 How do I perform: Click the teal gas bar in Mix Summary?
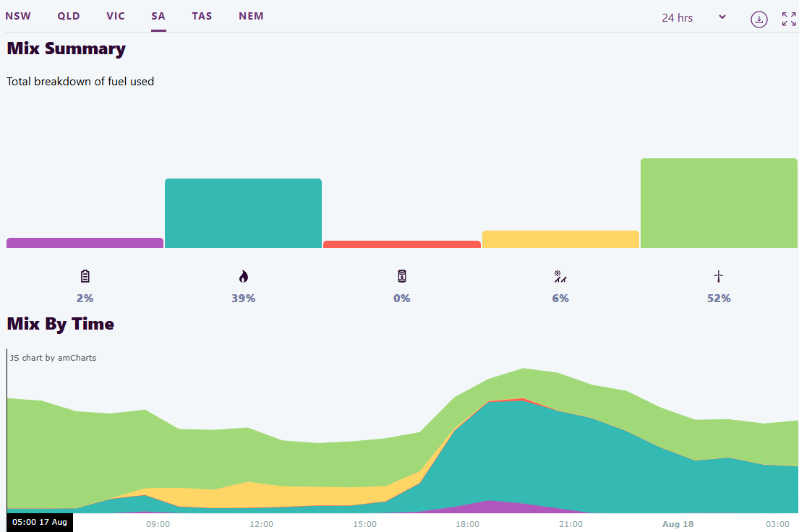coord(243,213)
